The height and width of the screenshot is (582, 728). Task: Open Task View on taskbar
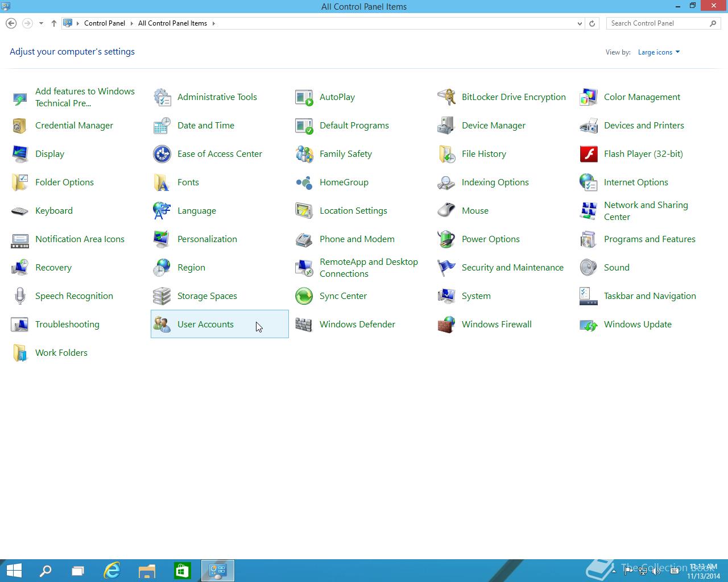pyautogui.click(x=78, y=571)
